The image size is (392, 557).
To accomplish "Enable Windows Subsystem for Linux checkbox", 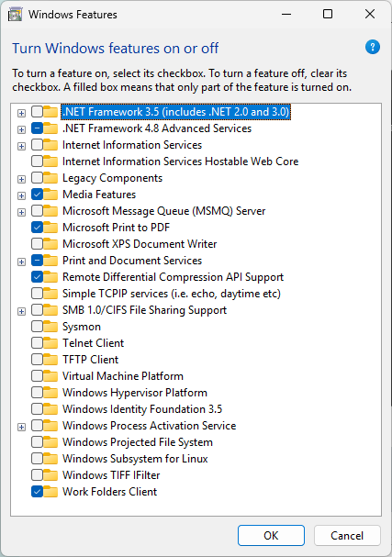I will [37, 459].
